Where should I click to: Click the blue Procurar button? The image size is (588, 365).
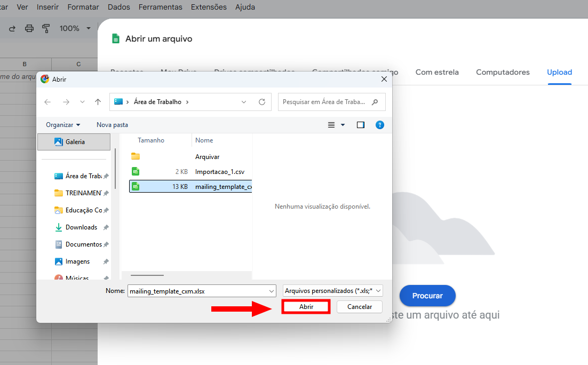point(427,296)
